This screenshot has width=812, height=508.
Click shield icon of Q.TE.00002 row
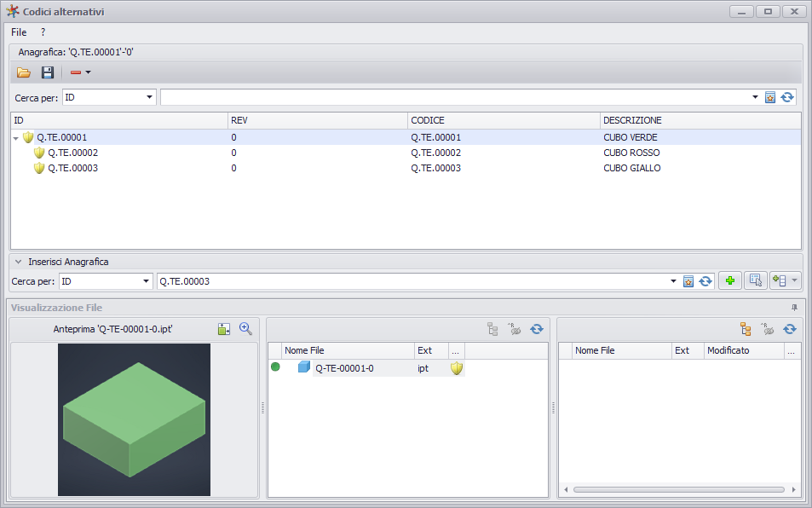pyautogui.click(x=39, y=153)
